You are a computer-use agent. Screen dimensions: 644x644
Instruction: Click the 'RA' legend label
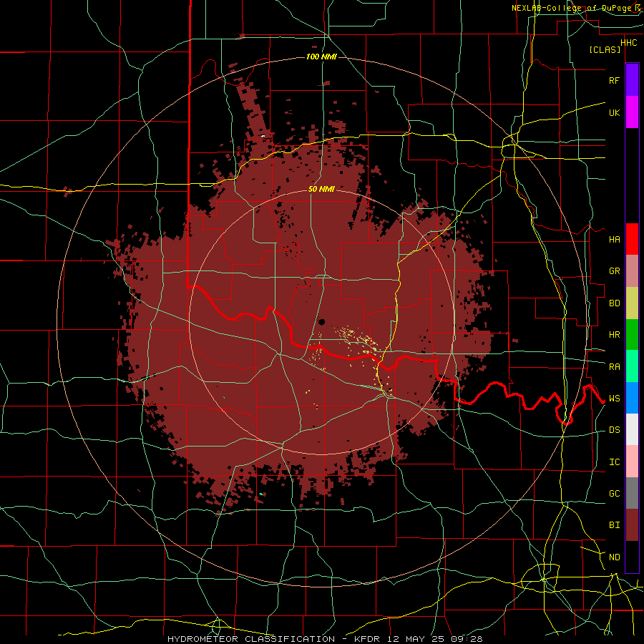614,366
